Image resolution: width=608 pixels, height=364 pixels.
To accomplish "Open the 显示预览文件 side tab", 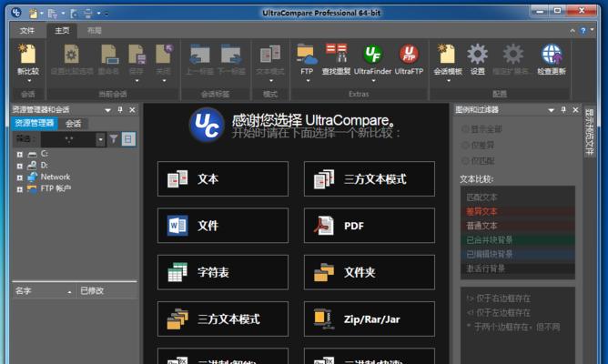I will (x=589, y=132).
